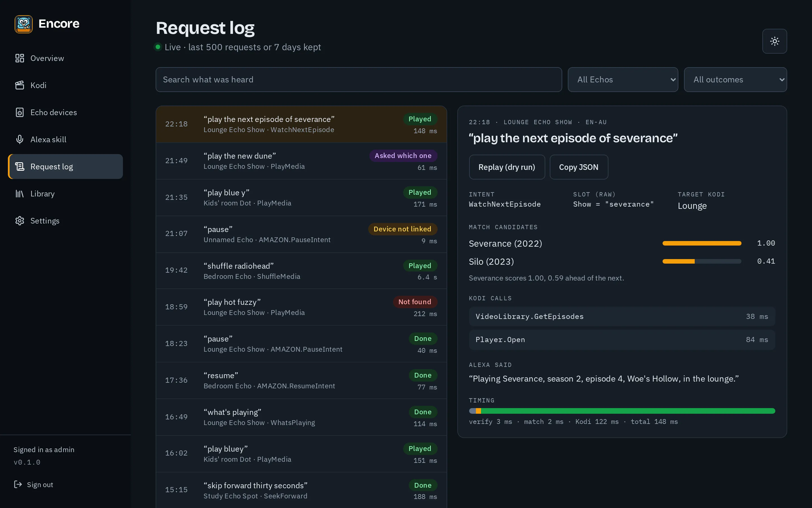Click the Alexa said response text
Image resolution: width=812 pixels, height=508 pixels.
pos(604,379)
